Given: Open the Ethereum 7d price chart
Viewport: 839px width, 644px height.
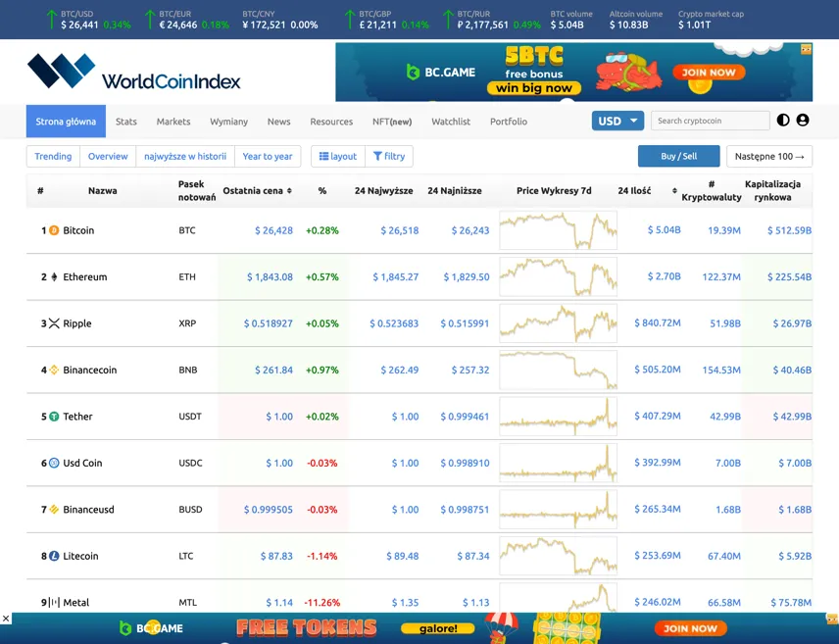Looking at the screenshot, I should coord(558,276).
